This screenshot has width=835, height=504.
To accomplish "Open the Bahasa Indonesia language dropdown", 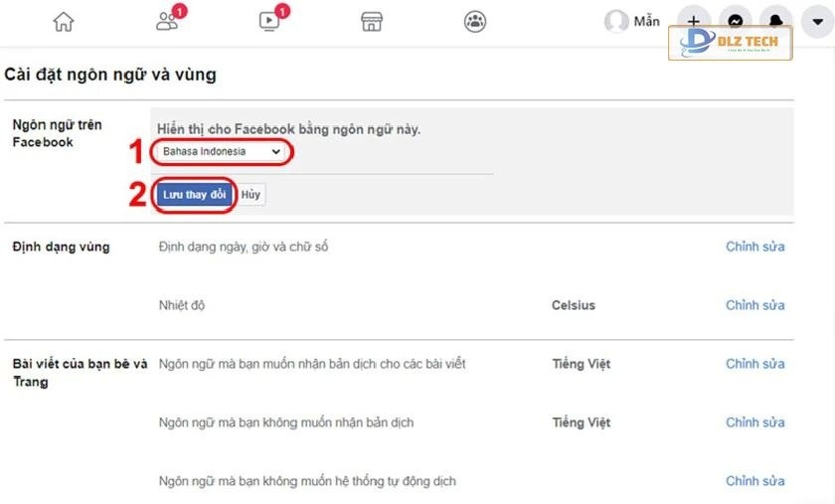I will point(223,152).
